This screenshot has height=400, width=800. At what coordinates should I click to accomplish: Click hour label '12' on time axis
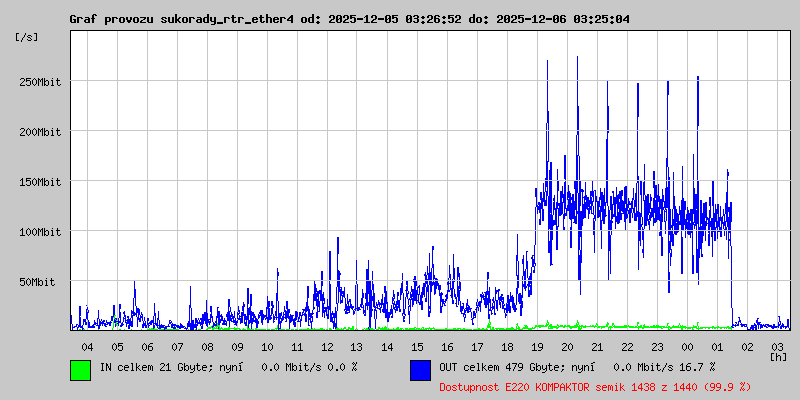click(x=328, y=347)
